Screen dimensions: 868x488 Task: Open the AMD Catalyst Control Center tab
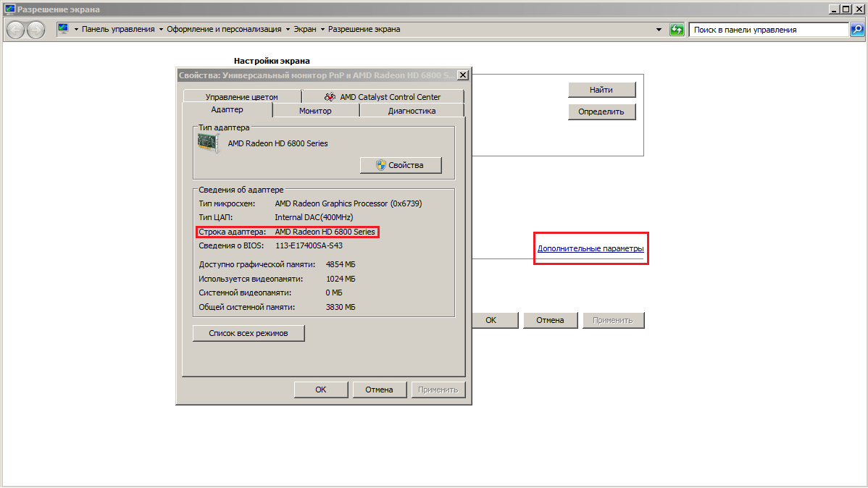tap(383, 97)
